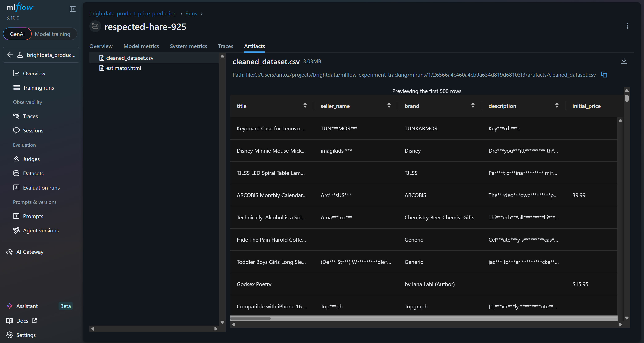The height and width of the screenshot is (343, 644).
Task: Open the AI Gateway page
Action: click(x=29, y=252)
